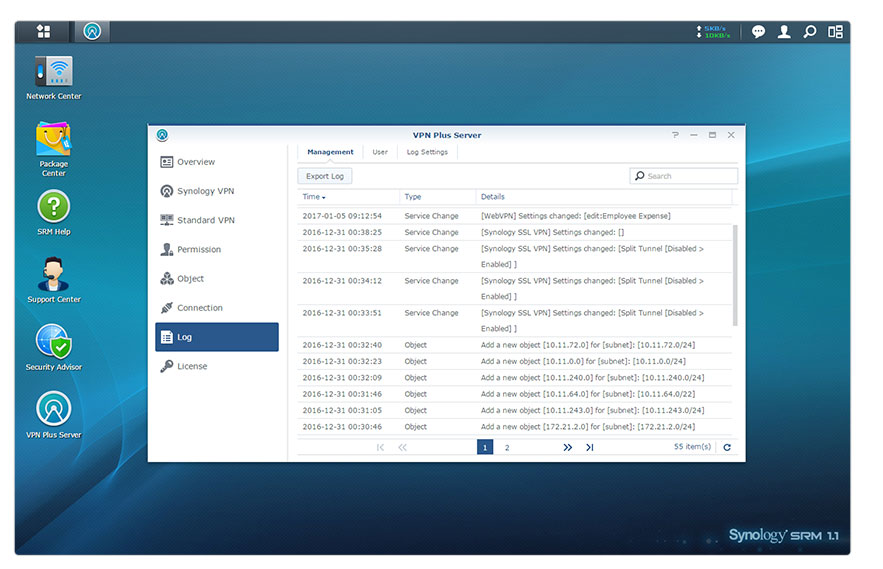Viewport: 883px width, 569px height.
Task: Switch to Log Settings tab
Action: click(427, 152)
